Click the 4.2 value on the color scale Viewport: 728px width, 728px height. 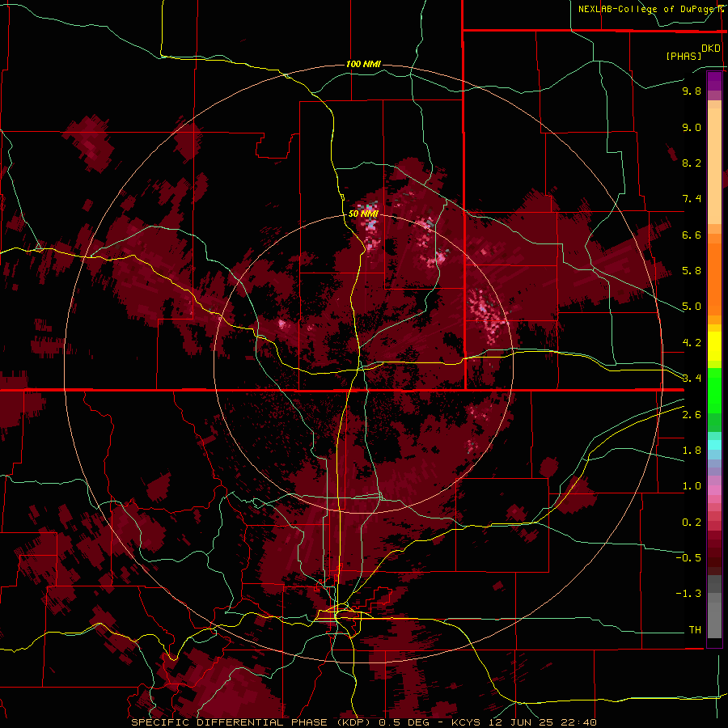coord(692,343)
